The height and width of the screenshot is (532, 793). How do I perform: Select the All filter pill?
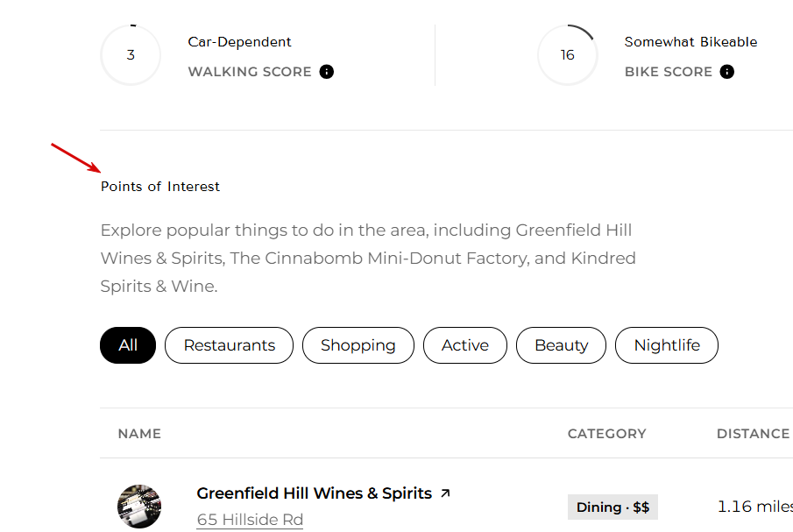128,345
